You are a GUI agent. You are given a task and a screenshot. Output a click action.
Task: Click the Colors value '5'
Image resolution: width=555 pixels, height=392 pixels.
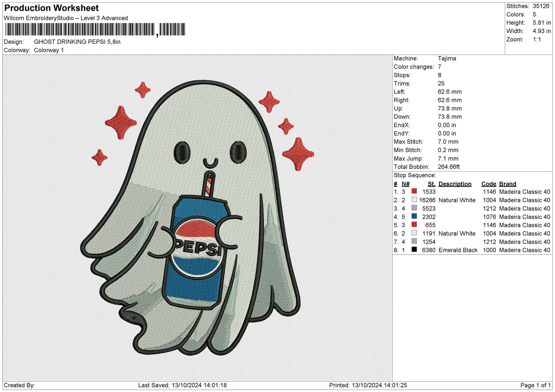click(534, 15)
